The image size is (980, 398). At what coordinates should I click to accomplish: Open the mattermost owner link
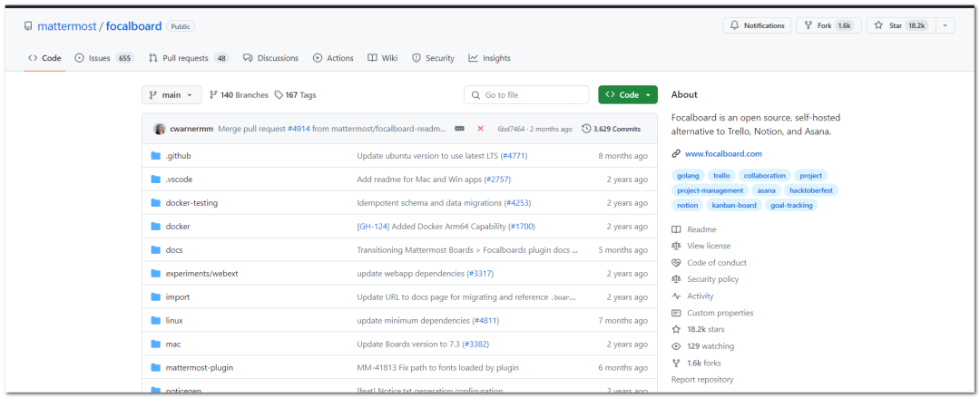click(67, 26)
